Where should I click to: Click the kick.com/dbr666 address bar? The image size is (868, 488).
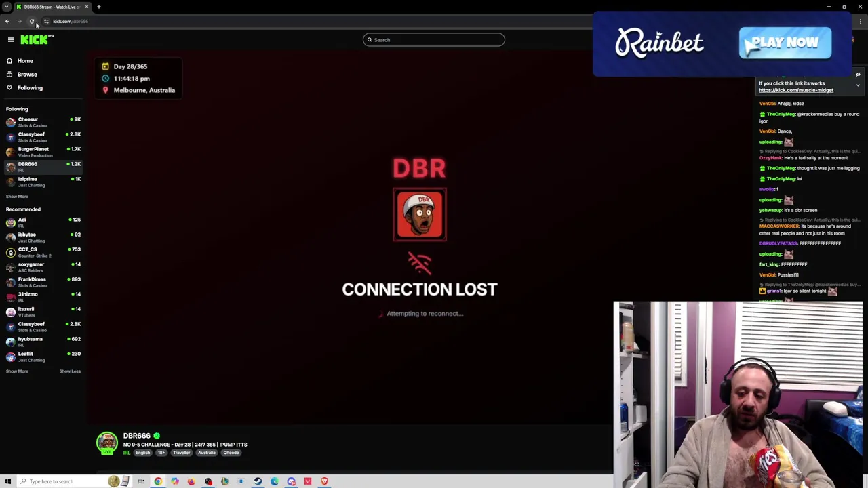pos(71,21)
